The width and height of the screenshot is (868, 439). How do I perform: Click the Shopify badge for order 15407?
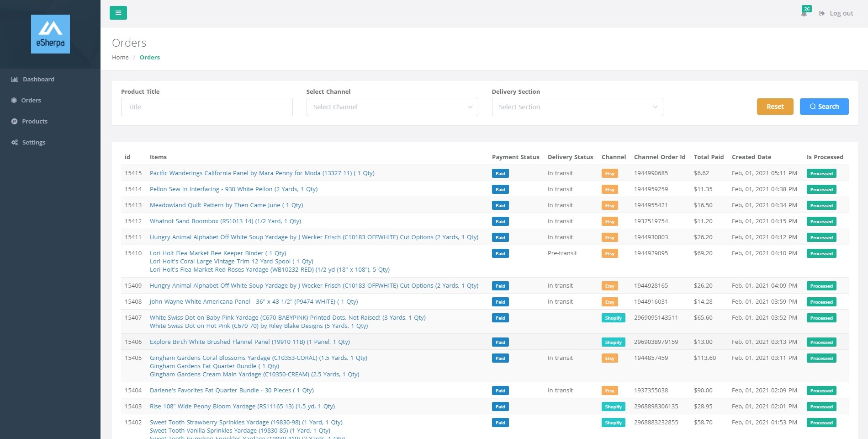pos(613,318)
